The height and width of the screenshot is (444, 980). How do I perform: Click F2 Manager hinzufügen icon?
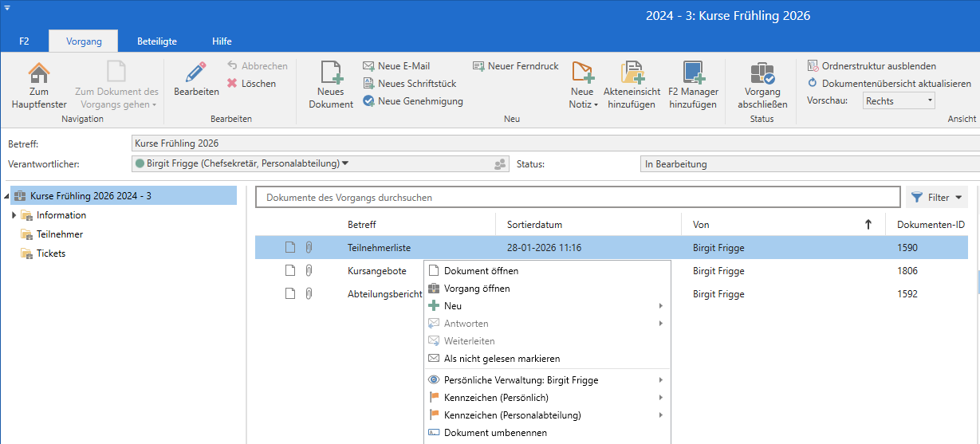click(x=693, y=73)
